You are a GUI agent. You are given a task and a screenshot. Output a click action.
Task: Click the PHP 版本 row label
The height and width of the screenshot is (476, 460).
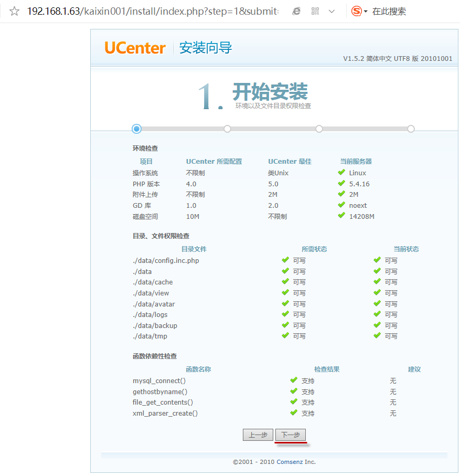click(146, 184)
